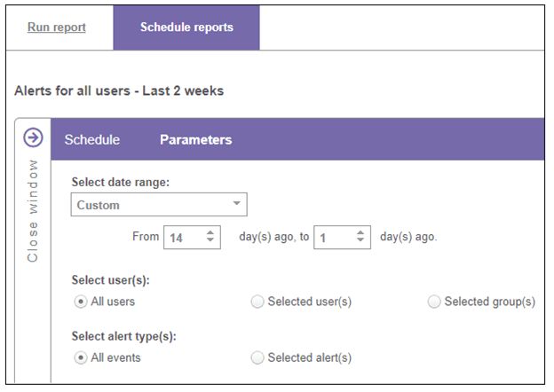Image resolution: width=554 pixels, height=392 pixels.
Task: Click the From field showing 14
Action: pos(192,238)
